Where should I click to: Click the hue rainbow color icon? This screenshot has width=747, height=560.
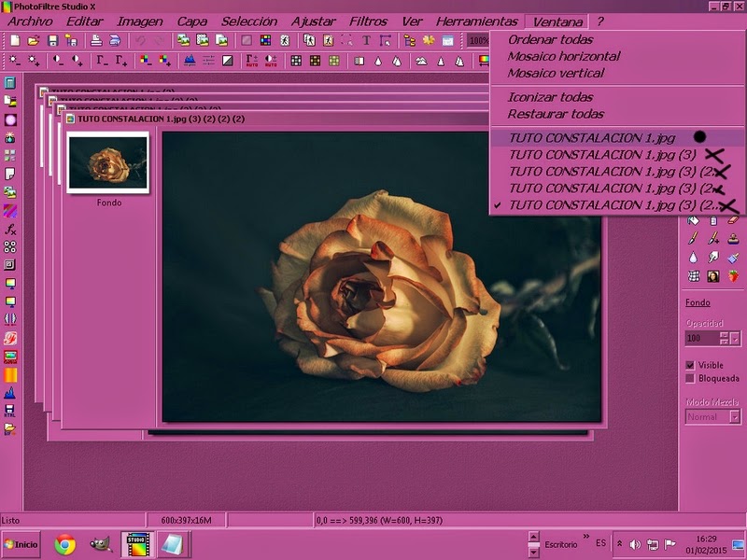click(x=483, y=61)
